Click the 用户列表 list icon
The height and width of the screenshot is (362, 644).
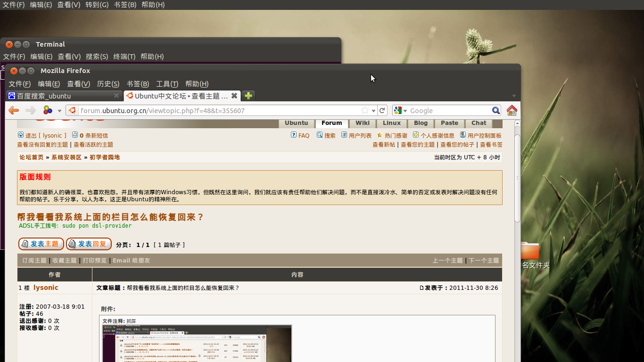[x=344, y=135]
